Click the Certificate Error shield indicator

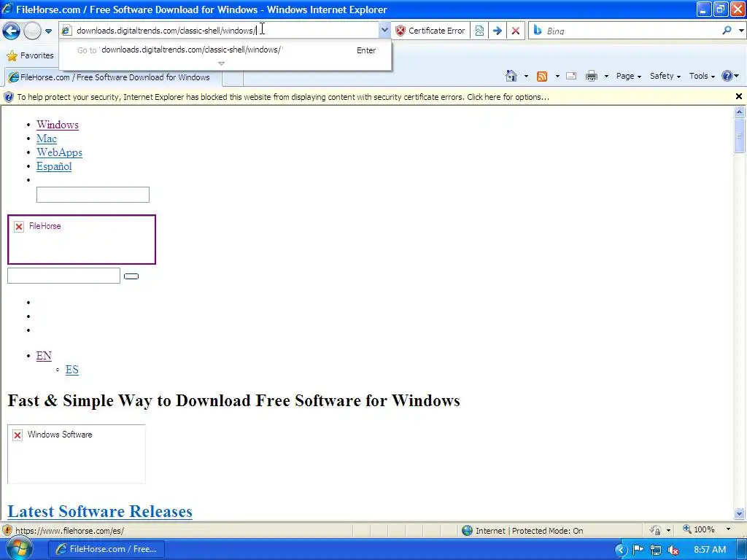(x=430, y=31)
